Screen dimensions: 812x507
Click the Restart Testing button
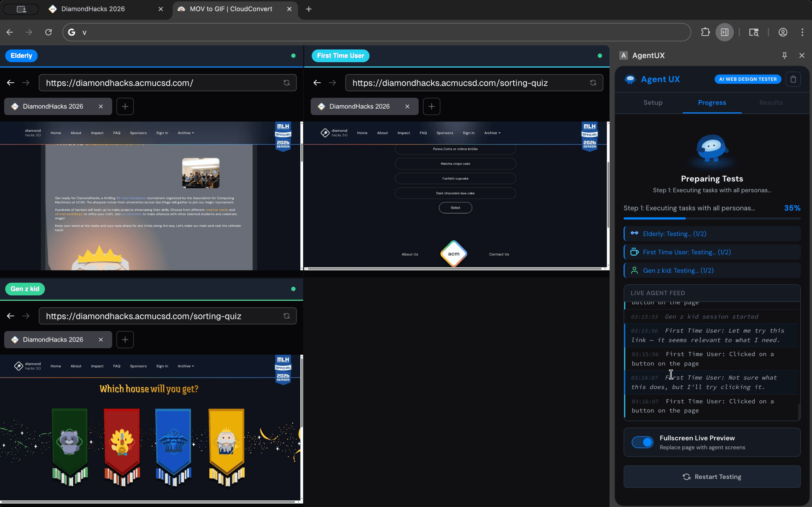tap(712, 477)
